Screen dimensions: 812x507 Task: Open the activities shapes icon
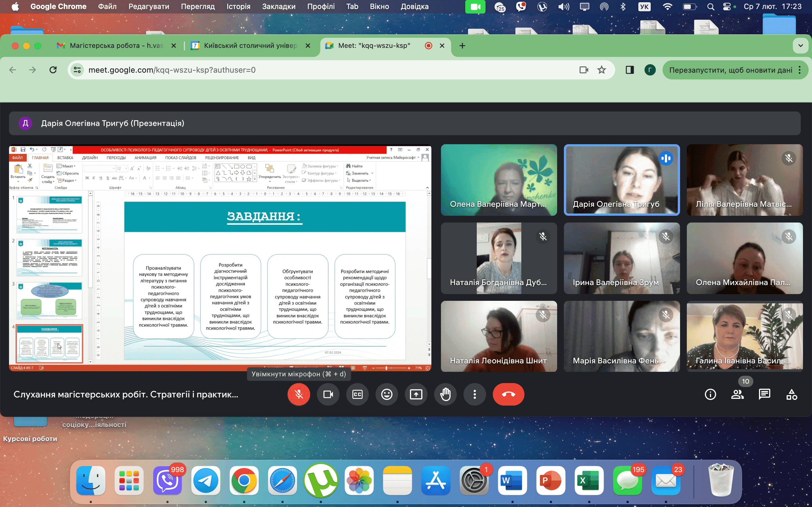pos(791,394)
